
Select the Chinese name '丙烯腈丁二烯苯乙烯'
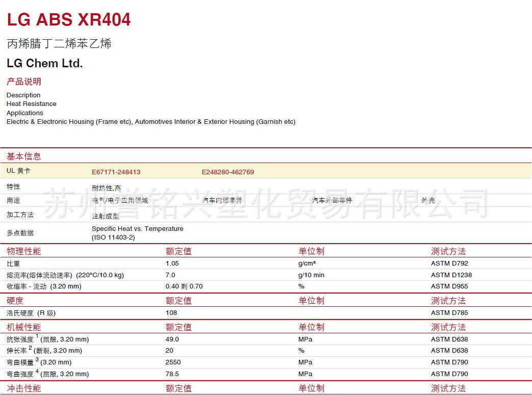[x=59, y=43]
